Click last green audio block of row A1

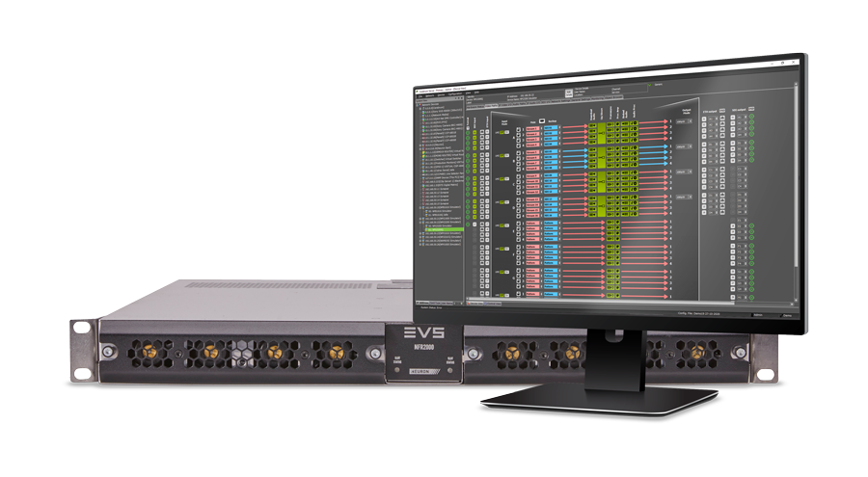634,123
